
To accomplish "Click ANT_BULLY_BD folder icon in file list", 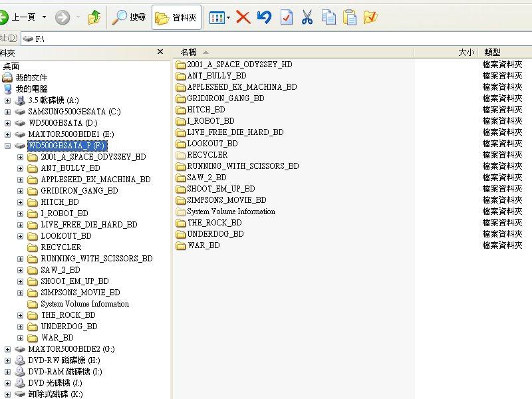I will pyautogui.click(x=181, y=76).
